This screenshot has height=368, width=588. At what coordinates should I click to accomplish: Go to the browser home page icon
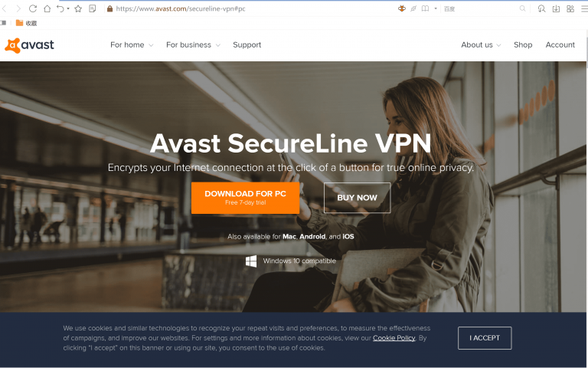click(47, 8)
